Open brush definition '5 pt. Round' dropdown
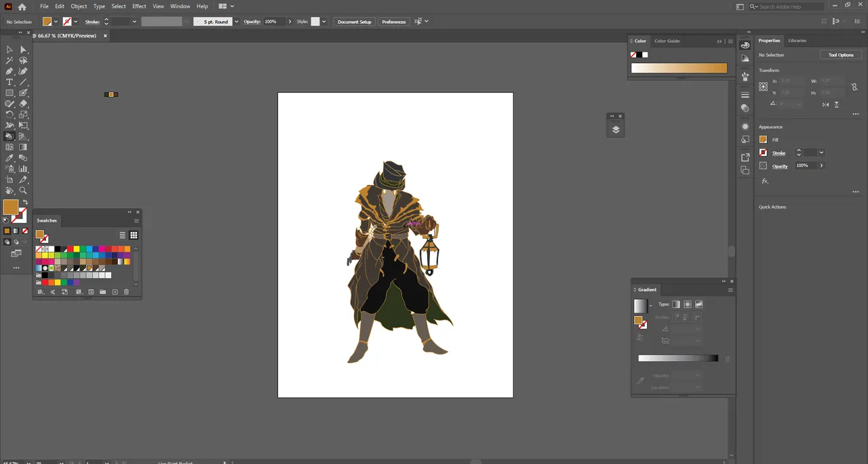The height and width of the screenshot is (464, 868). point(236,22)
